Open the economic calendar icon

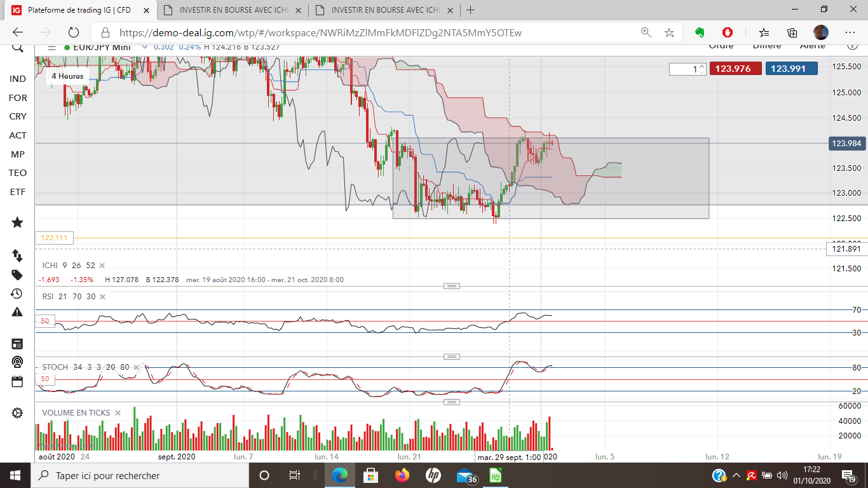(x=17, y=381)
